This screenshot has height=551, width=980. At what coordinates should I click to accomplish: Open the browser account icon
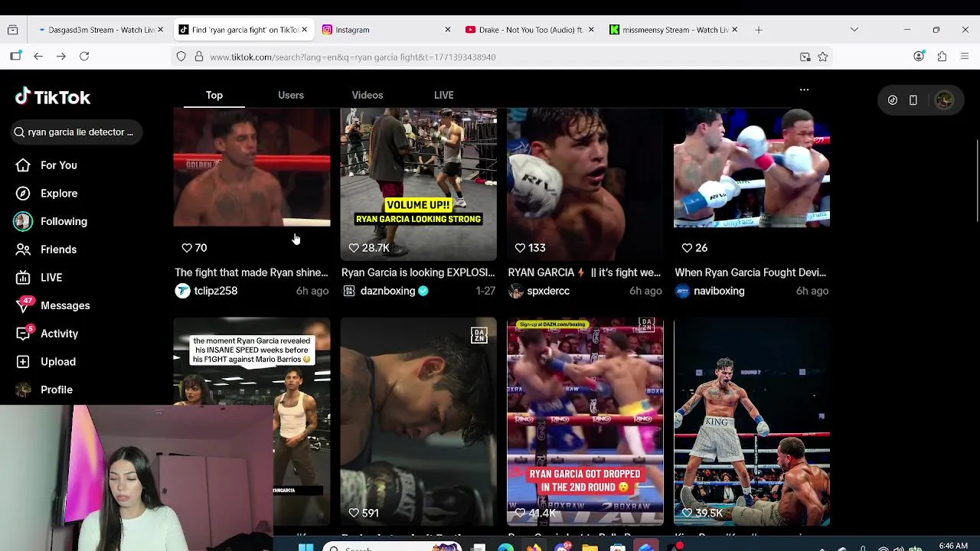(919, 57)
